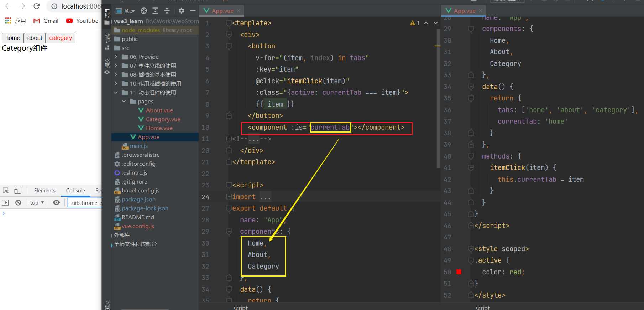The width and height of the screenshot is (644, 310).
Task: Select the opened file locate target icon
Action: 144,11
